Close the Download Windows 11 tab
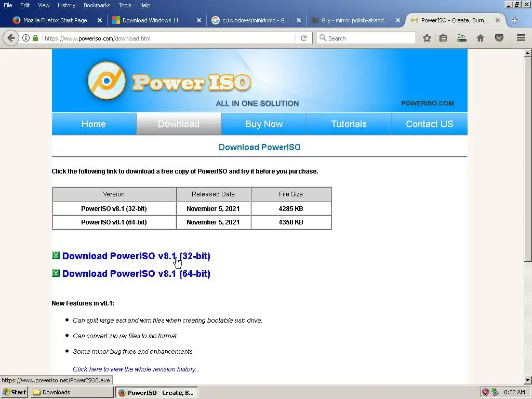Viewport: 532px width, 399px height. pyautogui.click(x=199, y=20)
